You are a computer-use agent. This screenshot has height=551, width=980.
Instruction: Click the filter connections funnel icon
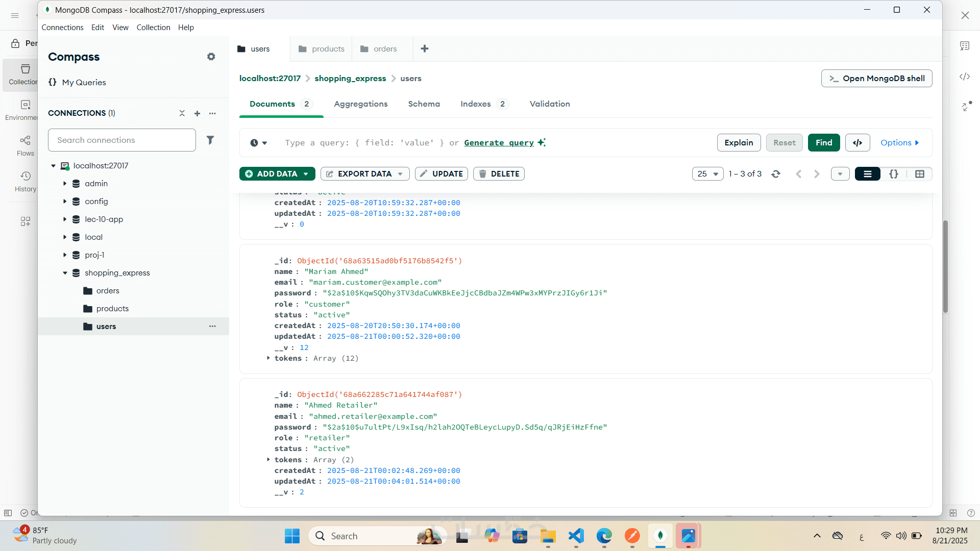point(210,140)
